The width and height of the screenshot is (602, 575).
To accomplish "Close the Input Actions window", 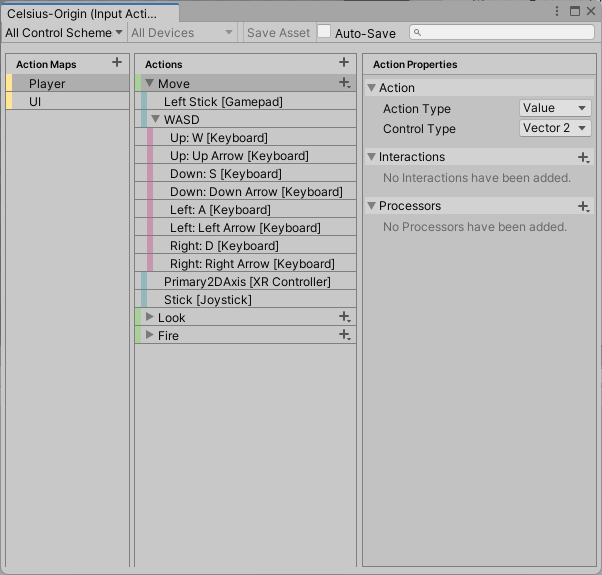I will [591, 11].
